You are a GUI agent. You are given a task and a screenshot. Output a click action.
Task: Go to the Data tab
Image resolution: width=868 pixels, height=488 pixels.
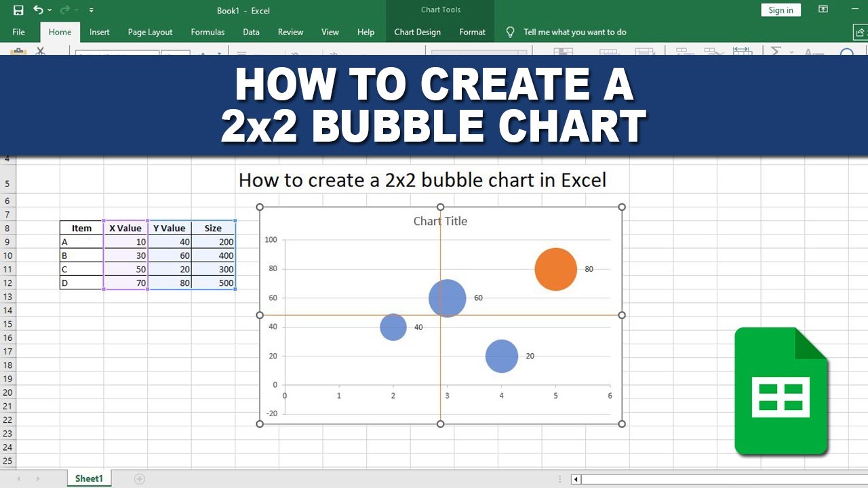252,32
